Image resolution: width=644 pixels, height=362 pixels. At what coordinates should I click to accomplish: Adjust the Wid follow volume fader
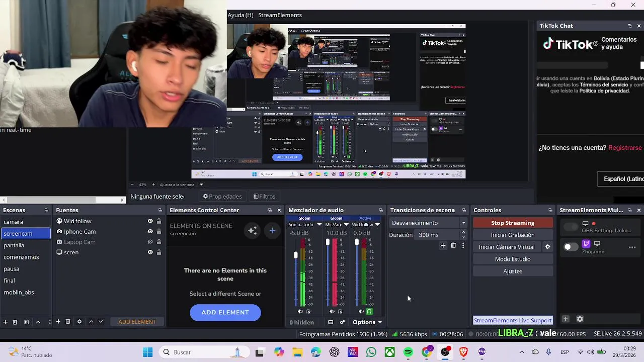coord(357,242)
